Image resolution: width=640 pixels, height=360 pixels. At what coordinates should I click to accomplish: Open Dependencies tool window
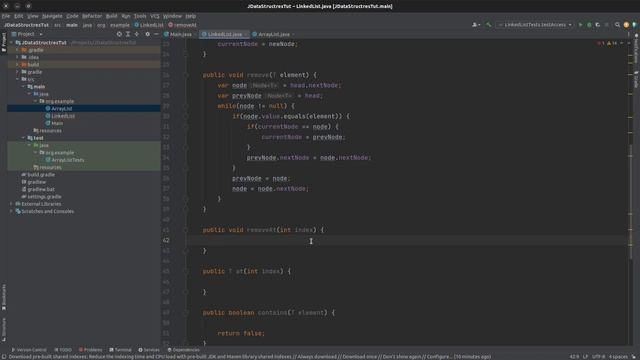coord(184,350)
